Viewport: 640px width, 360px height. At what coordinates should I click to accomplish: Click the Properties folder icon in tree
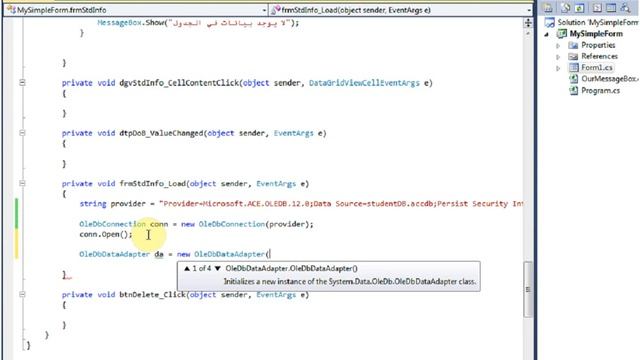coord(573,45)
